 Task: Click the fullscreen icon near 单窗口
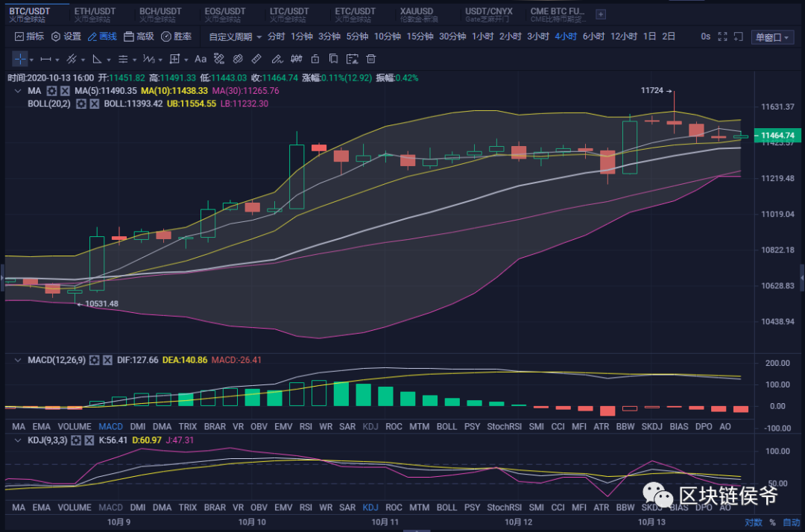722,36
